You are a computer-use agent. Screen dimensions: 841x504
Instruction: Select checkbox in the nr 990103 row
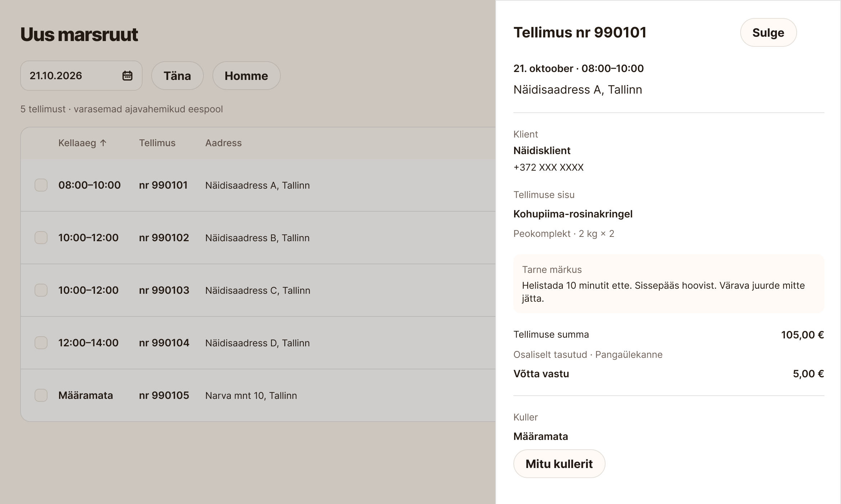[x=41, y=290]
